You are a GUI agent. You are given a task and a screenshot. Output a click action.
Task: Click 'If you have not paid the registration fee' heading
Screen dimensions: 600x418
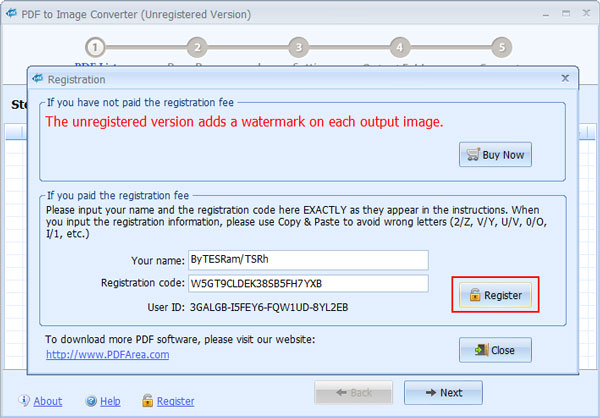tap(140, 103)
